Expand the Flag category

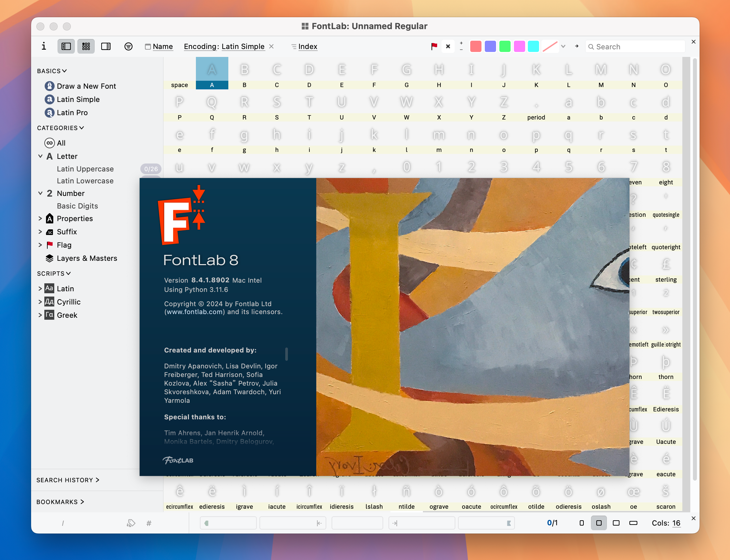click(40, 245)
